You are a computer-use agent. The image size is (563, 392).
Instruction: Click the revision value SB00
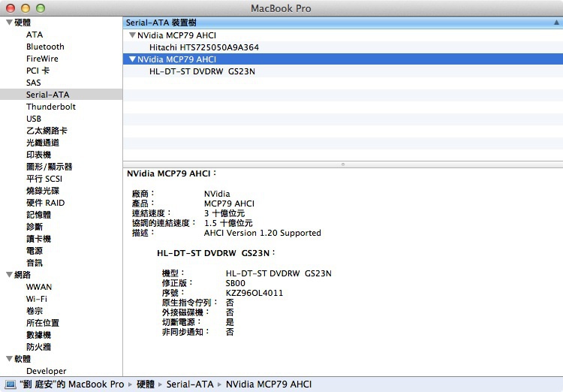(x=235, y=283)
